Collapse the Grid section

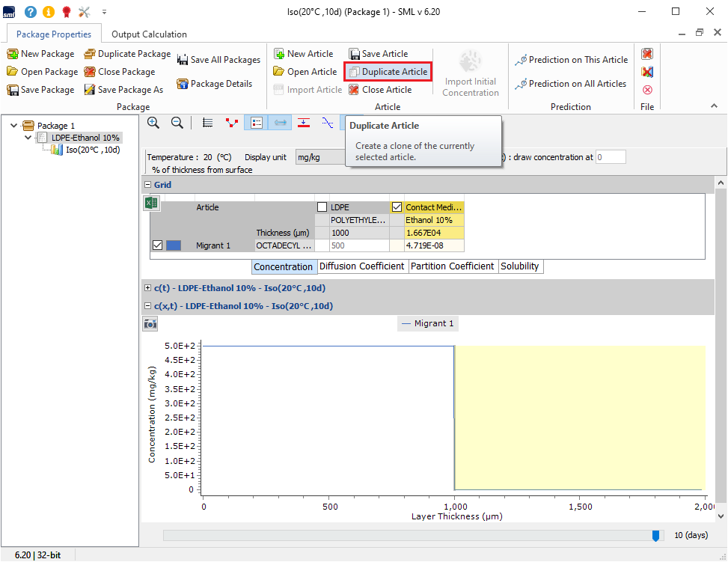(x=147, y=185)
